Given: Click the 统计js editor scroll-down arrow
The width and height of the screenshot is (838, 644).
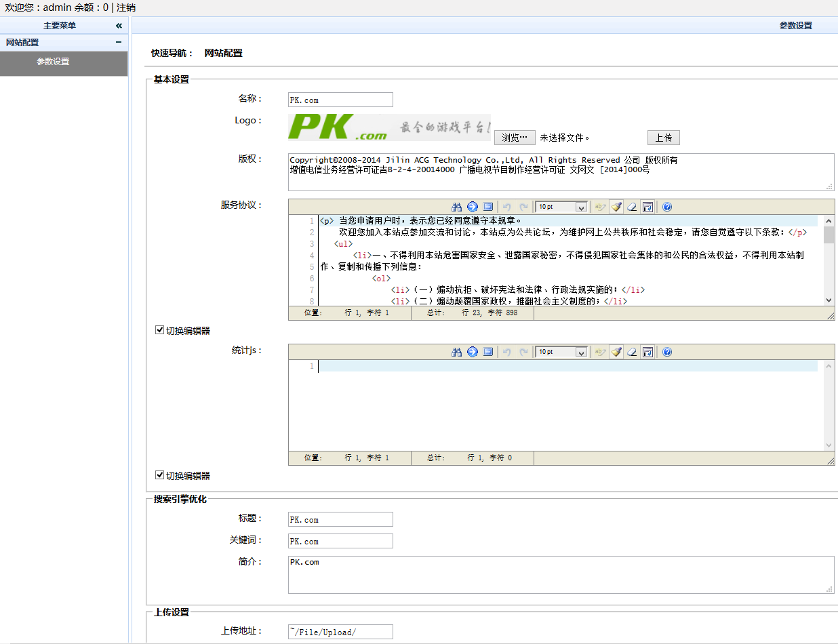Looking at the screenshot, I should click(829, 445).
